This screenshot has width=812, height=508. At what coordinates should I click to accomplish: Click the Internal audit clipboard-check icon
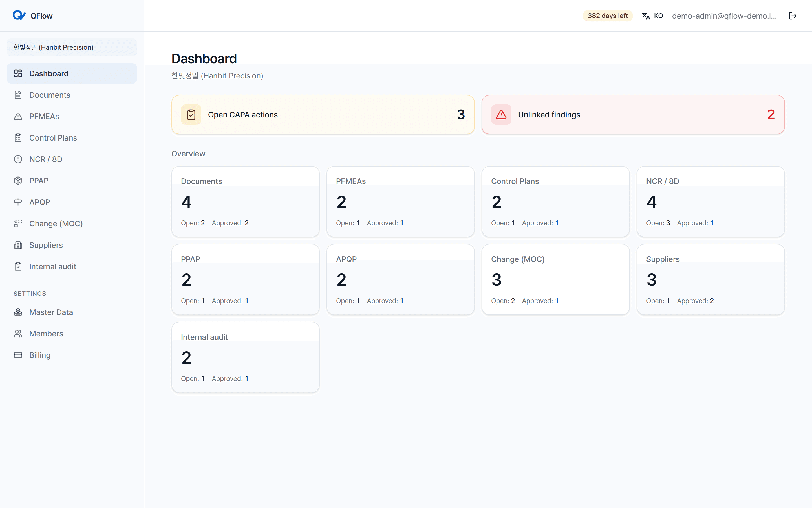(18, 266)
